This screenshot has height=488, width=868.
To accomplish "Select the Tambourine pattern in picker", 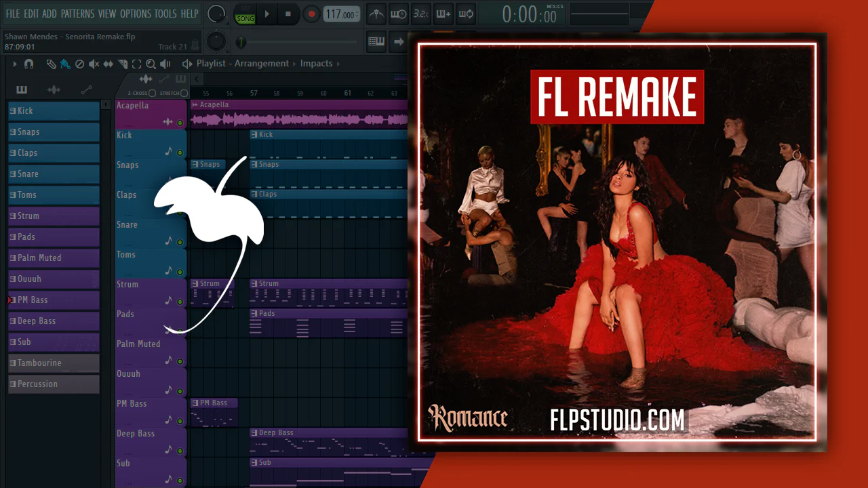I will [x=54, y=363].
